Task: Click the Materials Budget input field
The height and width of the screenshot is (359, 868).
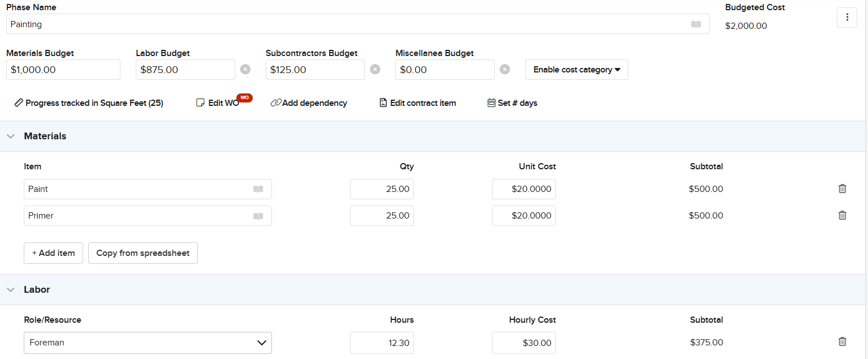Action: (63, 70)
